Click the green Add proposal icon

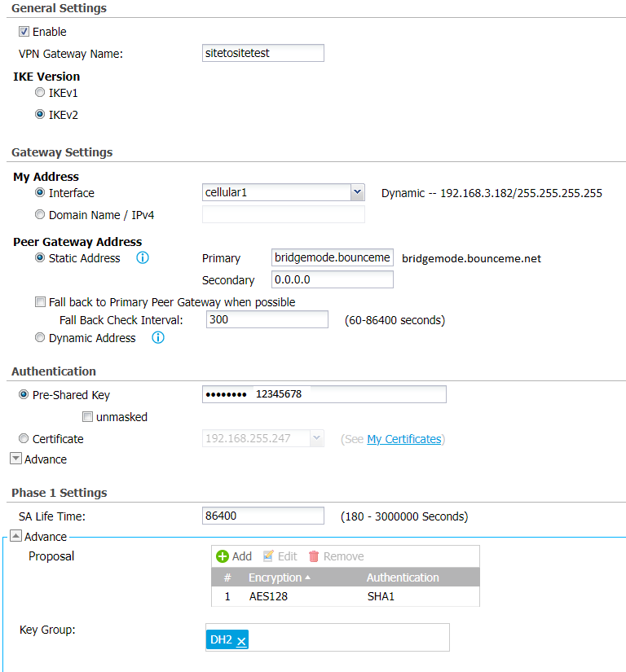[223, 556]
